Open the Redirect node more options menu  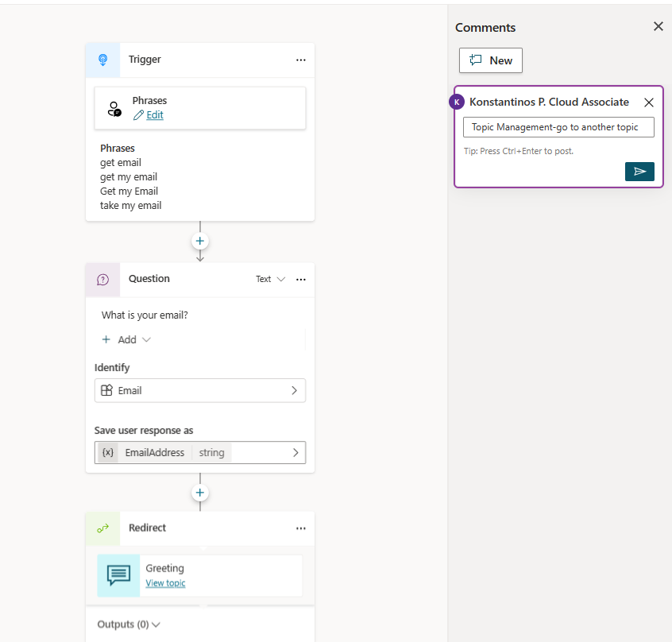click(x=300, y=528)
